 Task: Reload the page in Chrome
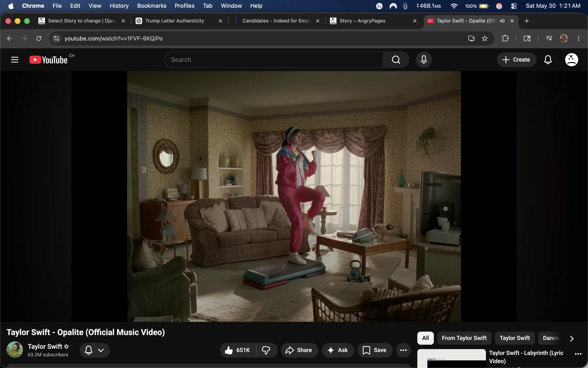tap(39, 38)
